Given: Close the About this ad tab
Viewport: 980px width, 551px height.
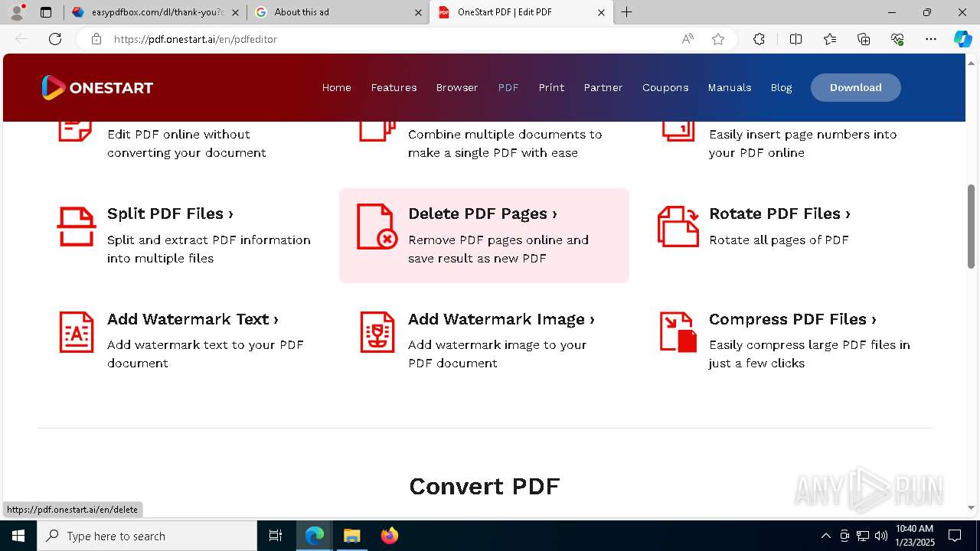Looking at the screenshot, I should click(418, 12).
